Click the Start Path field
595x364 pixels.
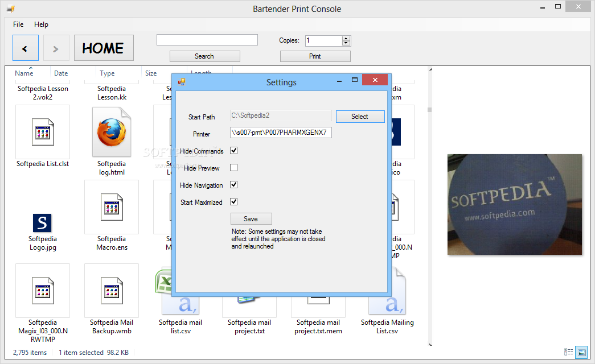point(281,115)
